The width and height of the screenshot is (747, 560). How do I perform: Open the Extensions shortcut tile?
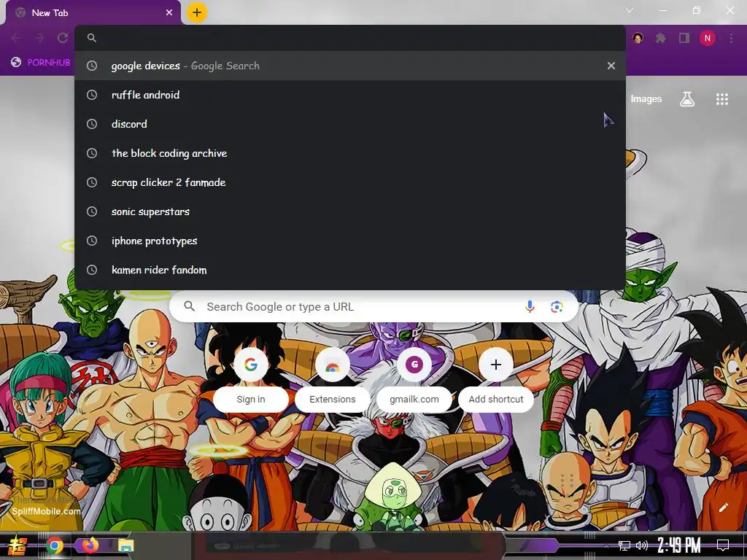pos(333,380)
